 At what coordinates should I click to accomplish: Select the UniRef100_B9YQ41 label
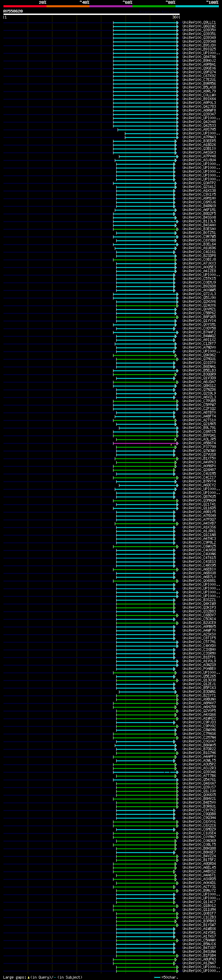tap(199, 436)
